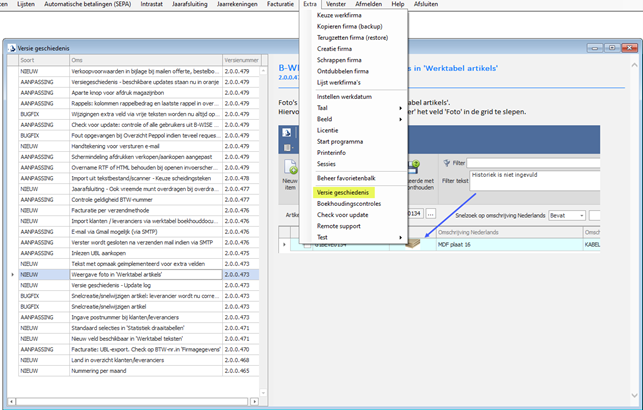Screen dimensions: 643x410
Task: Sort list by Versienummer column header
Action: [x=241, y=60]
